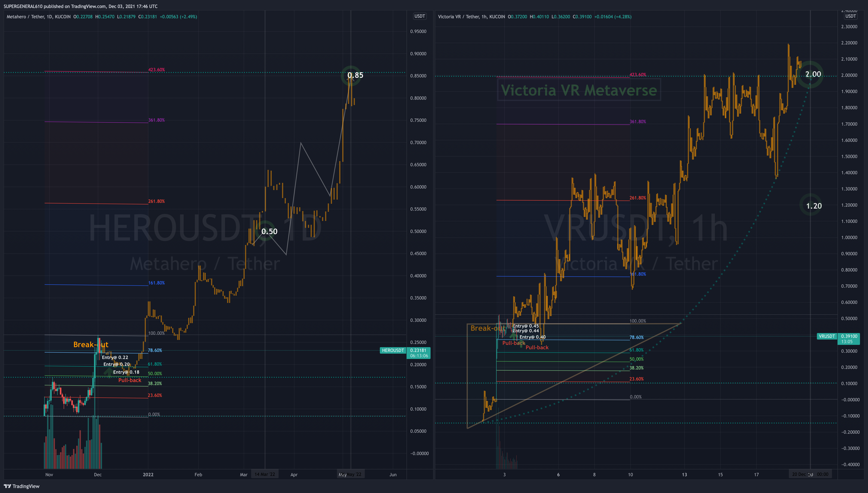
Task: Click the 2022 label on Metahero time axis
Action: click(x=148, y=474)
